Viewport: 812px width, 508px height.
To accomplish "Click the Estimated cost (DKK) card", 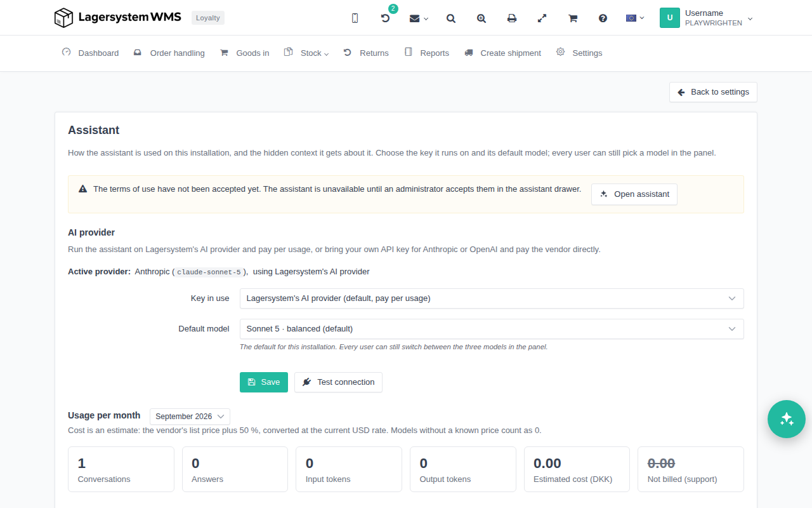I will [577, 469].
